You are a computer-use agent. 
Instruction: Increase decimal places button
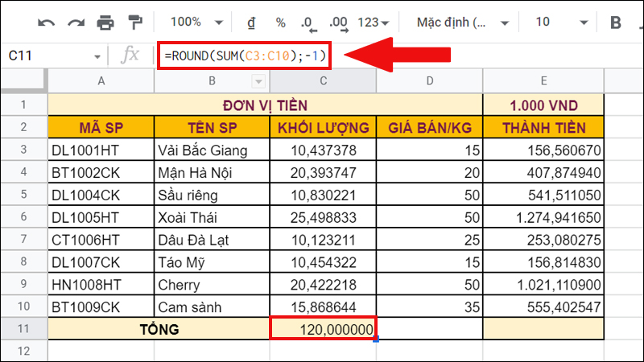(338, 22)
